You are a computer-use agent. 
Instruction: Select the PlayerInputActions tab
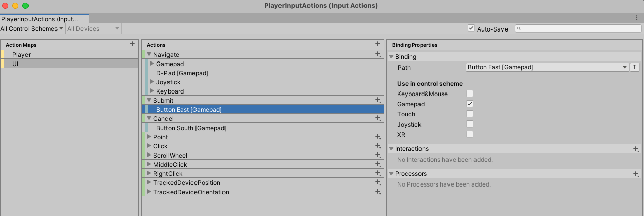pyautogui.click(x=44, y=19)
